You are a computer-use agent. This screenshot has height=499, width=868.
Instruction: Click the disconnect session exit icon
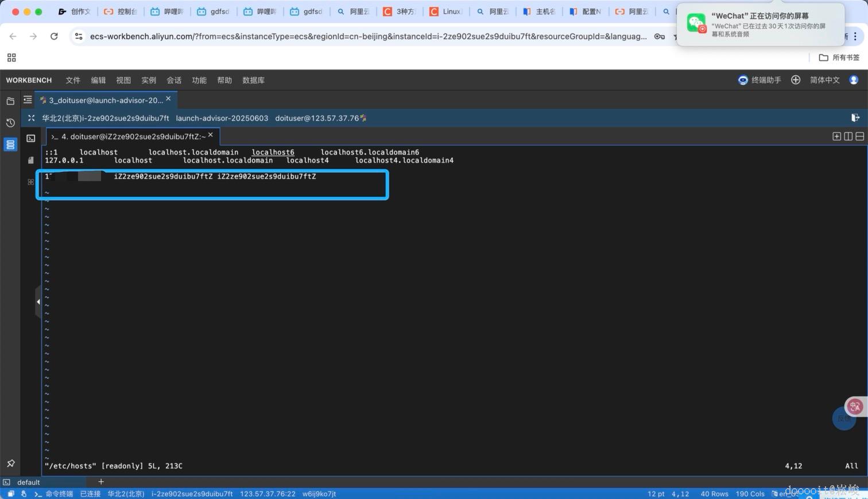coord(855,118)
